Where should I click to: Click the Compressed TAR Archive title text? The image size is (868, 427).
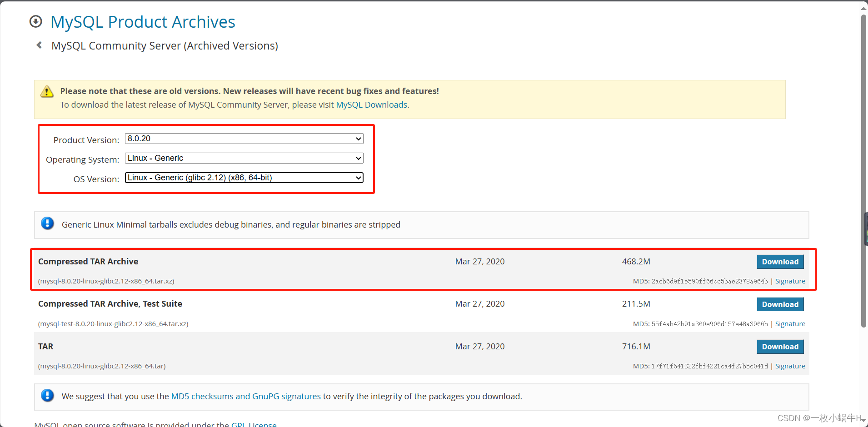click(88, 262)
